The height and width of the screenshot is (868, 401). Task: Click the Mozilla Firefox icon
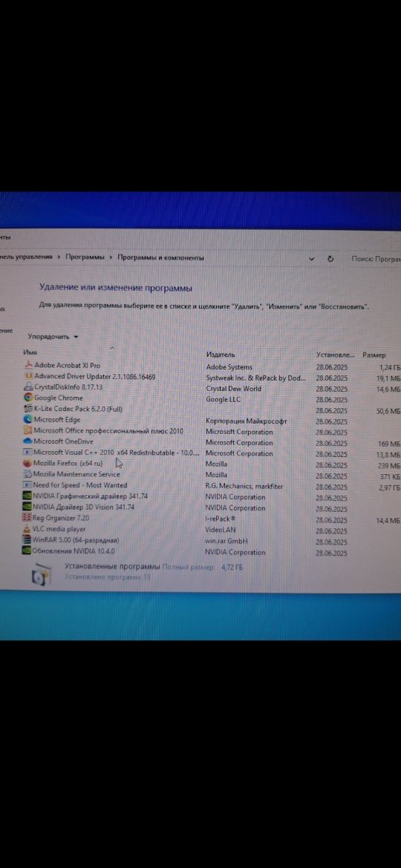[x=29, y=464]
